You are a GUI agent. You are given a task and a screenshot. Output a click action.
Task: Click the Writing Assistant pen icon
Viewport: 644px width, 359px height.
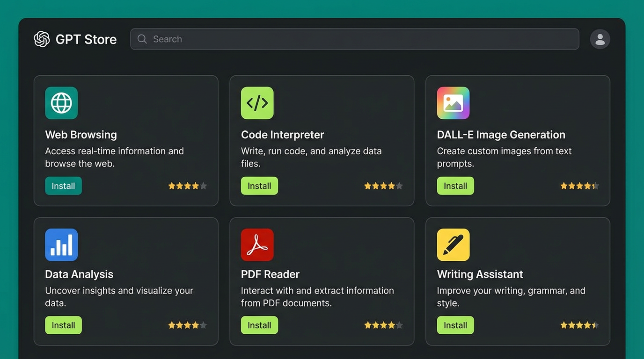pos(453,244)
